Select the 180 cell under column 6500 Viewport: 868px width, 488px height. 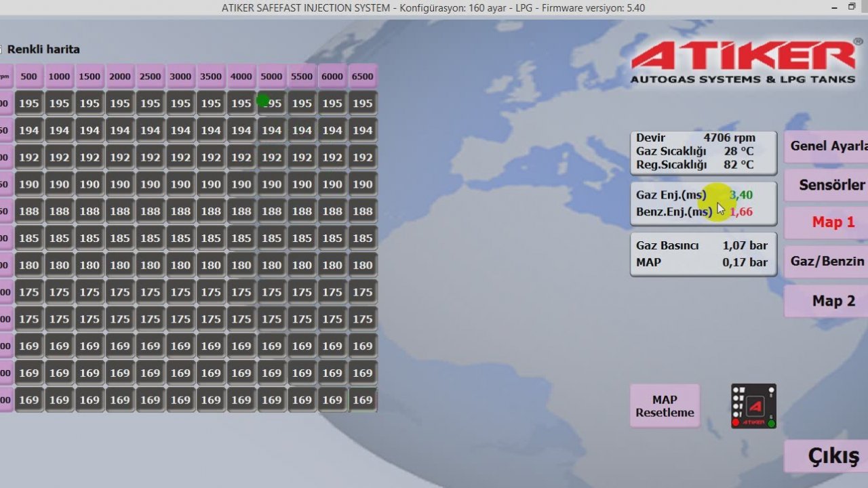coord(363,265)
